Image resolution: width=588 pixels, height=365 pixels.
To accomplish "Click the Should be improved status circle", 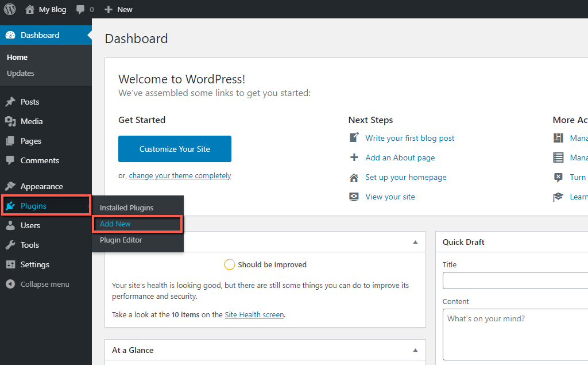I will pyautogui.click(x=230, y=264).
